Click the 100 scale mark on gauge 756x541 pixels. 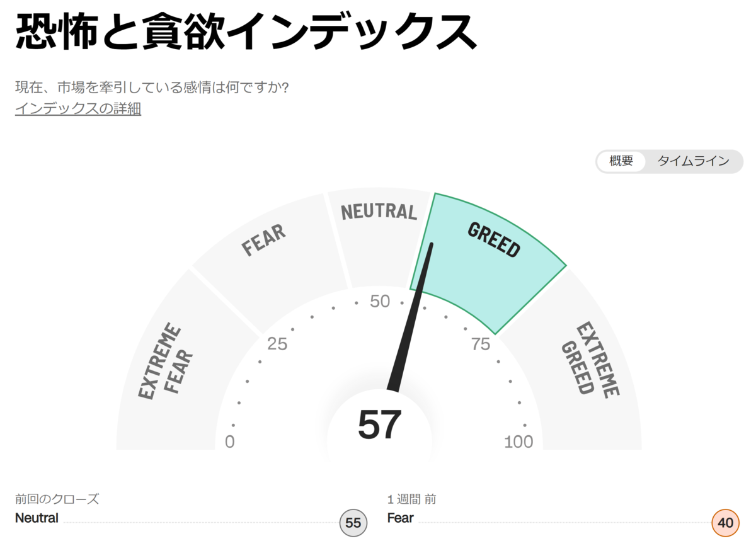click(518, 442)
